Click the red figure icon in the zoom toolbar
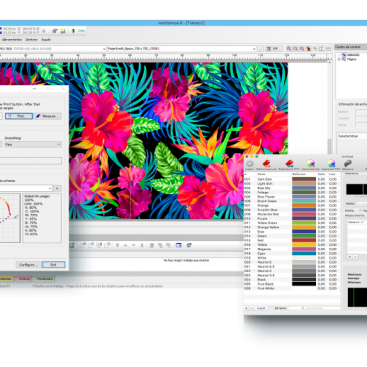Screen dimensions: 367x367 click(308, 49)
